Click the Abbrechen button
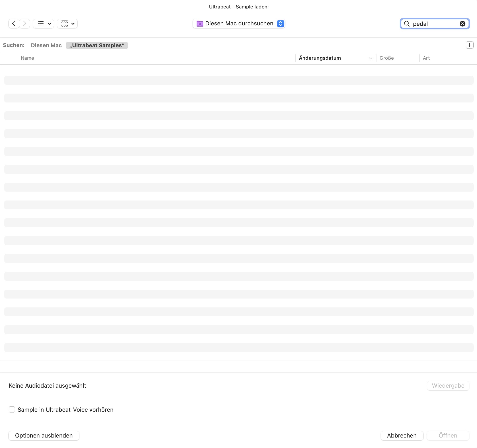 tap(401, 435)
